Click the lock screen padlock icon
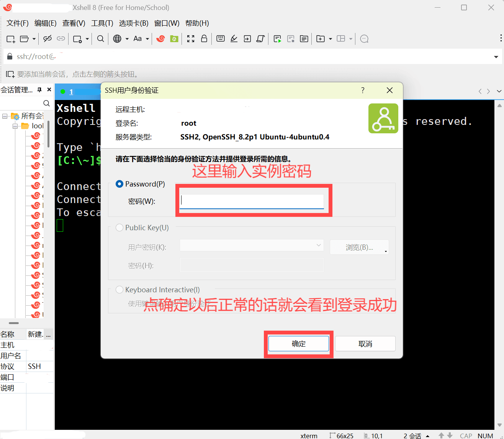The width and height of the screenshot is (504, 439). pyautogui.click(x=204, y=39)
